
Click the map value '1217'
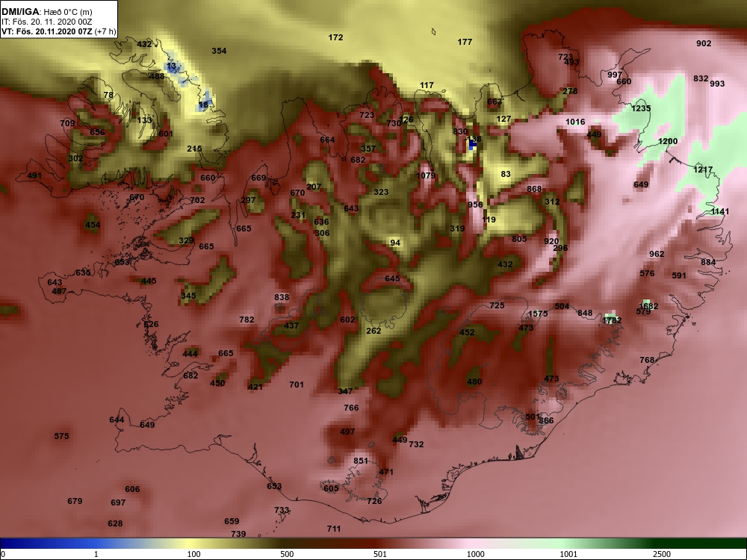(703, 169)
